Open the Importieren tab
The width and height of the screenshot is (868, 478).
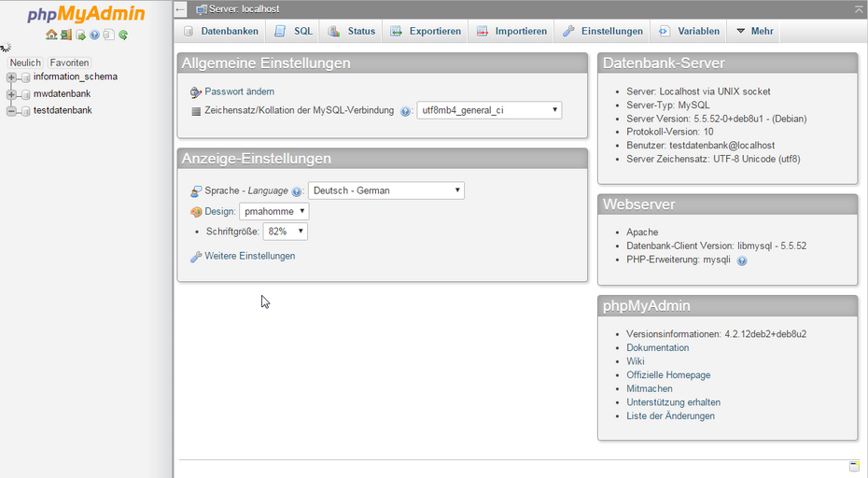point(512,31)
